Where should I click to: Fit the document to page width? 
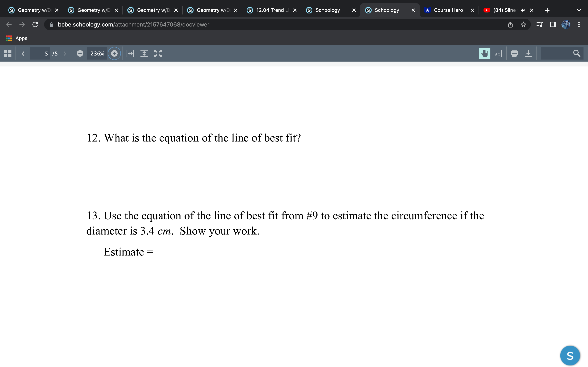(130, 53)
